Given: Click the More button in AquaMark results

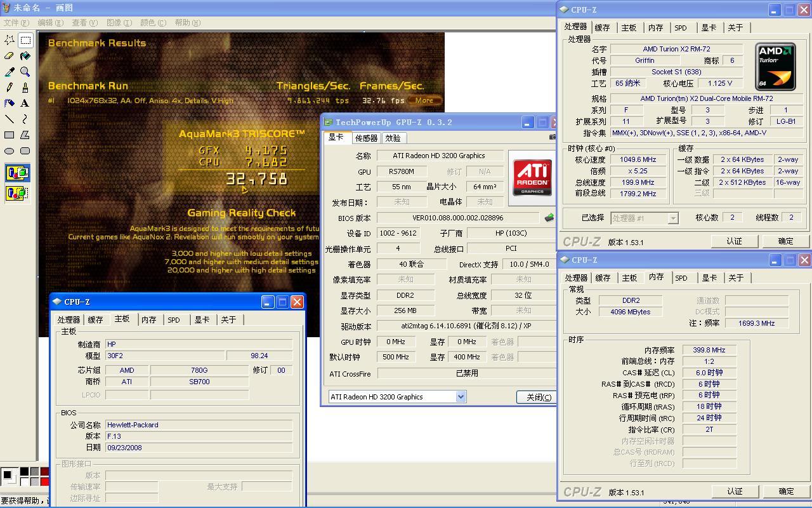Looking at the screenshot, I should click(x=424, y=100).
